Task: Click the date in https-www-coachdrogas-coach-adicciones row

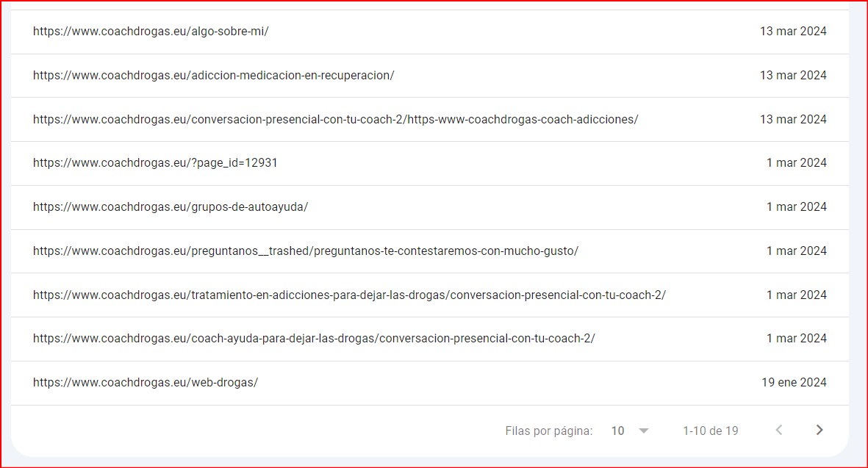Action: (x=793, y=120)
